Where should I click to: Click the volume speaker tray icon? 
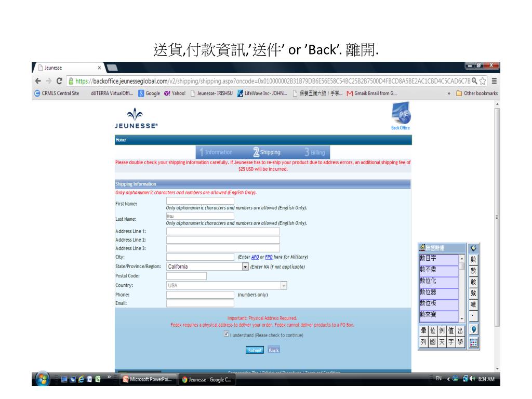tap(473, 379)
